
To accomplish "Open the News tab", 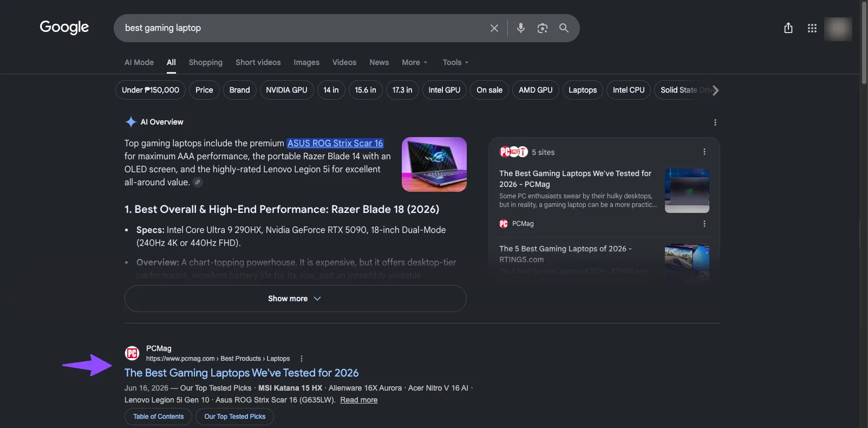I will point(379,62).
